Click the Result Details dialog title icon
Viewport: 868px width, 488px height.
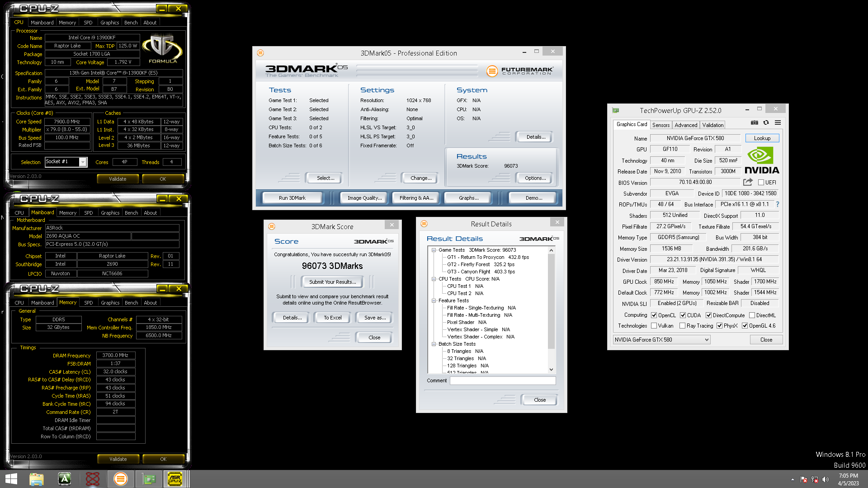tap(424, 224)
